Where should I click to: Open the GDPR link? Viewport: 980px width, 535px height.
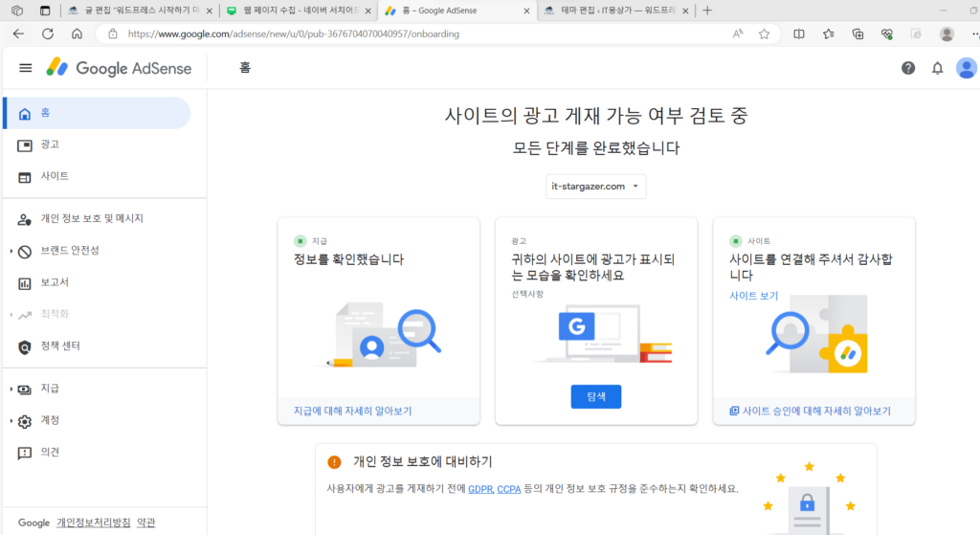click(x=480, y=489)
